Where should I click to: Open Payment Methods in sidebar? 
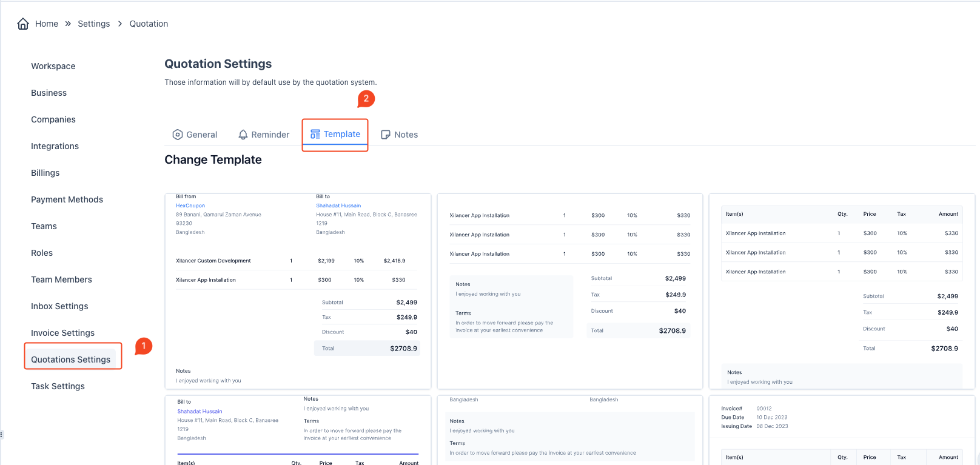tap(67, 199)
